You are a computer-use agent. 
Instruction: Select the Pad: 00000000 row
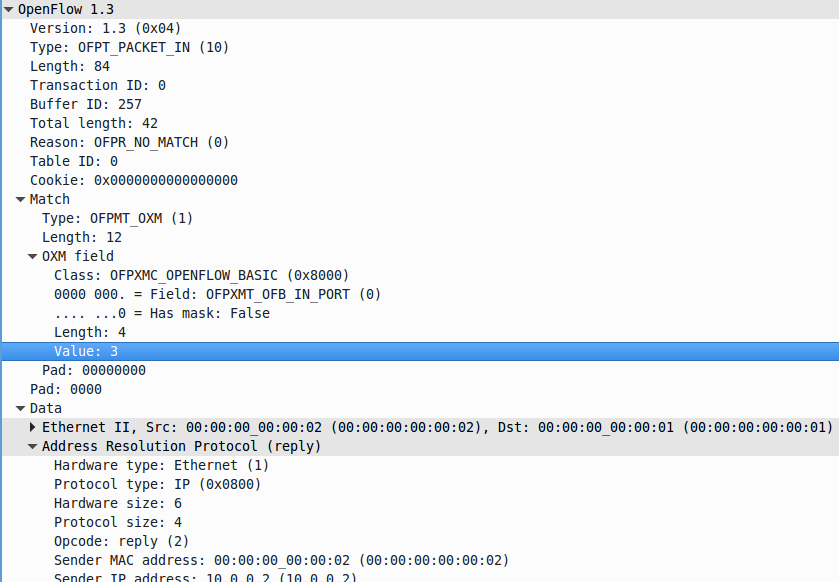[x=93, y=370]
